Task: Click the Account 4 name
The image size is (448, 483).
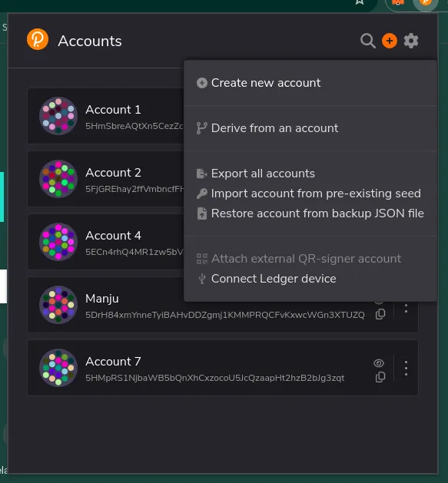Action: 113,236
